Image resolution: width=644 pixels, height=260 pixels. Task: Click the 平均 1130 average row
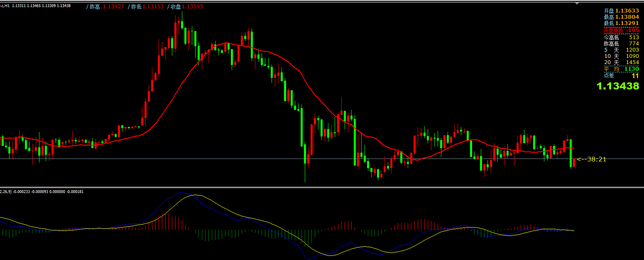(x=621, y=69)
